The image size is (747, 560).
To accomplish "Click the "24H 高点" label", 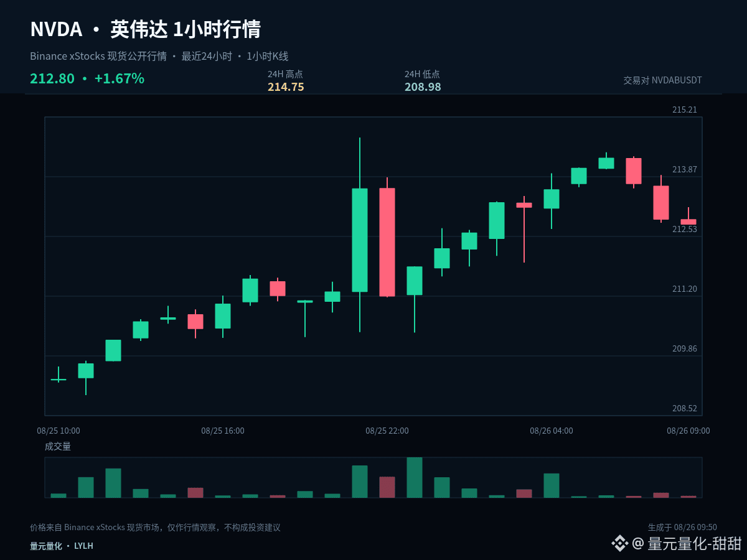I will 285,74.
